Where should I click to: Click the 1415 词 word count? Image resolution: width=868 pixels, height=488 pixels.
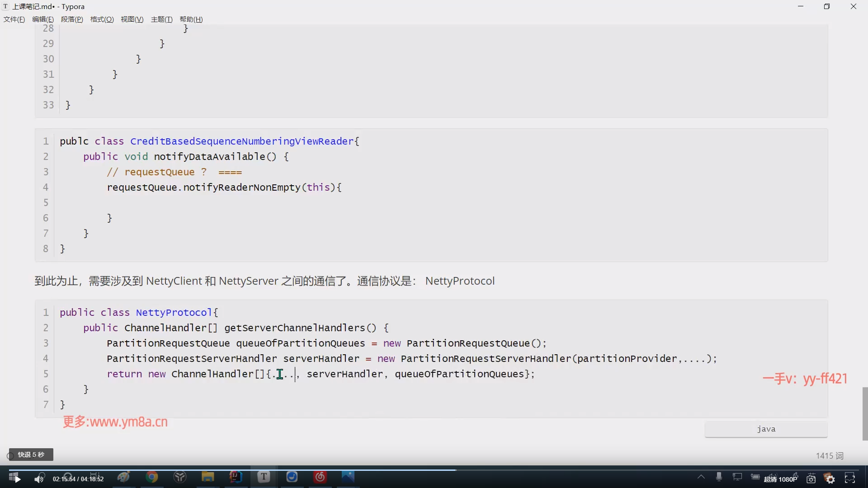pyautogui.click(x=830, y=456)
